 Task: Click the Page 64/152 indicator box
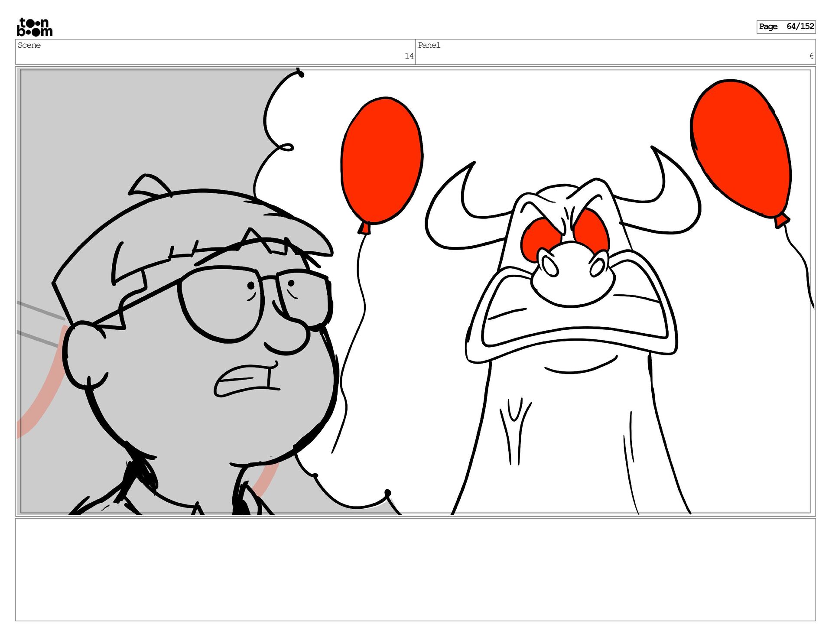(x=786, y=26)
